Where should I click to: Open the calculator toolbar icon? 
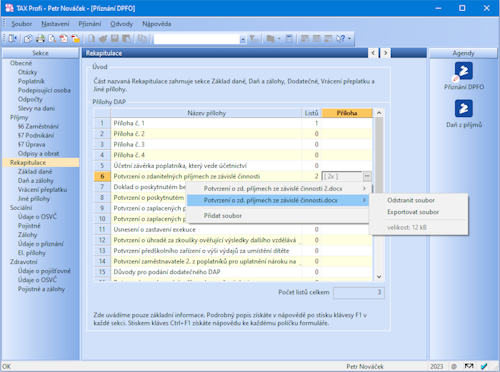(289, 39)
